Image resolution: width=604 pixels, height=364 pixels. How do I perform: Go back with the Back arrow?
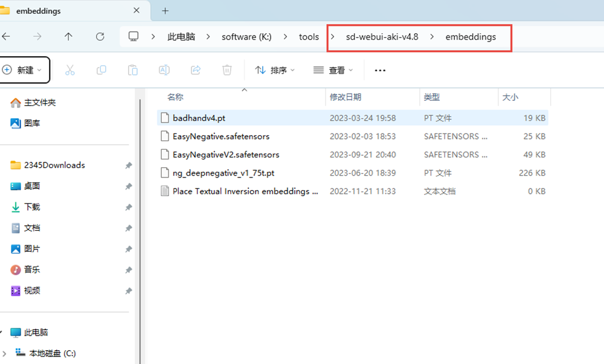click(6, 37)
